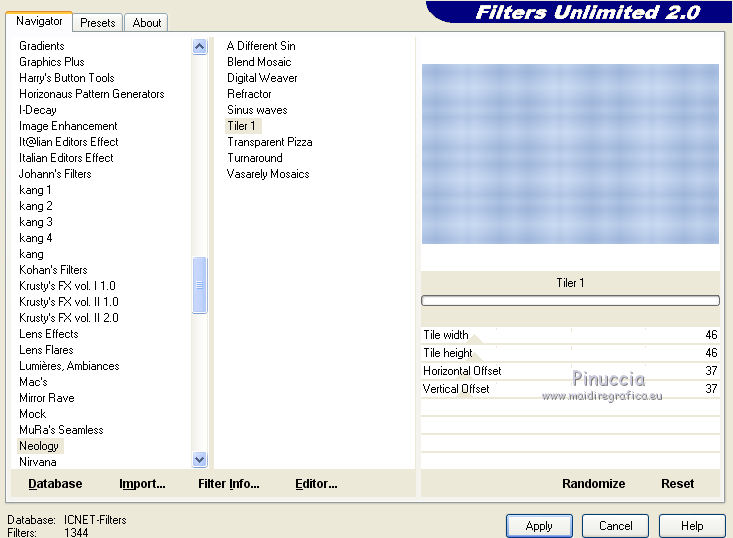
Task: Click the Cancel button
Action: coord(615,526)
